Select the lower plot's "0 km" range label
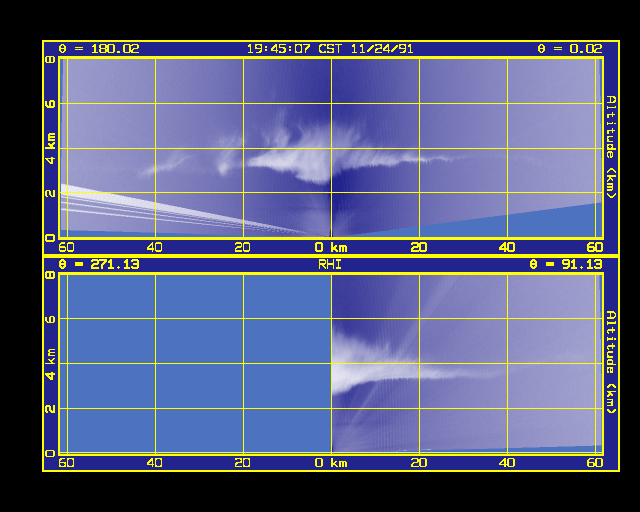This screenshot has width=640, height=512. click(x=331, y=463)
